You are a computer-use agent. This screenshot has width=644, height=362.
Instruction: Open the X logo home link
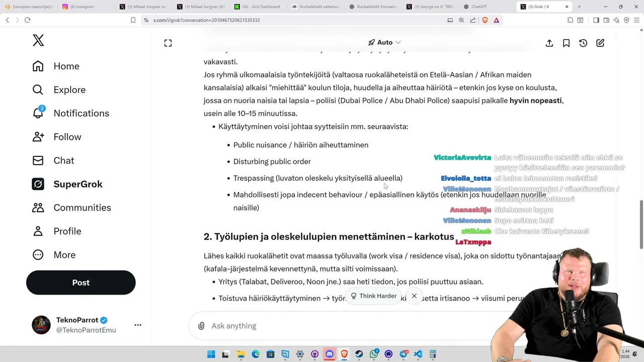(38, 40)
